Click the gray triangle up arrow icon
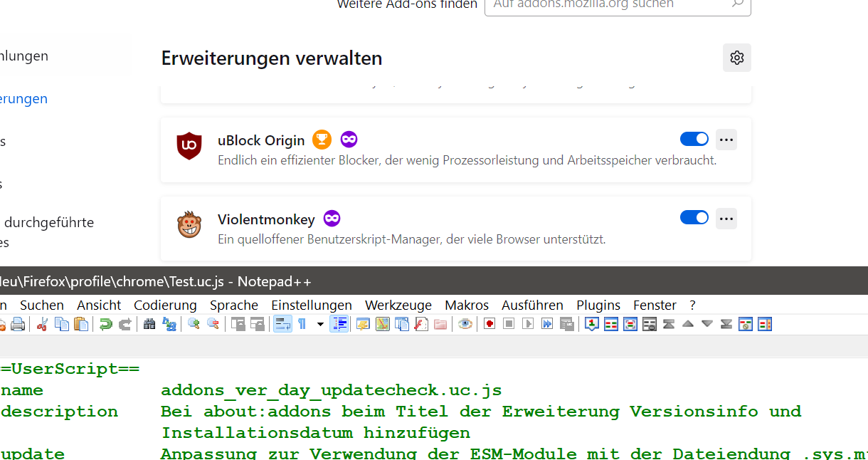This screenshot has height=460, width=868. (x=687, y=324)
